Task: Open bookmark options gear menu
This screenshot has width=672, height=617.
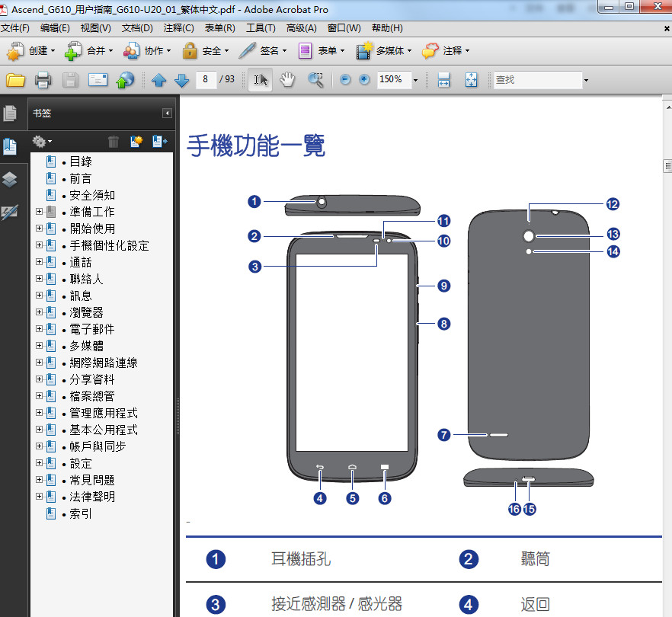Action: tap(42, 141)
